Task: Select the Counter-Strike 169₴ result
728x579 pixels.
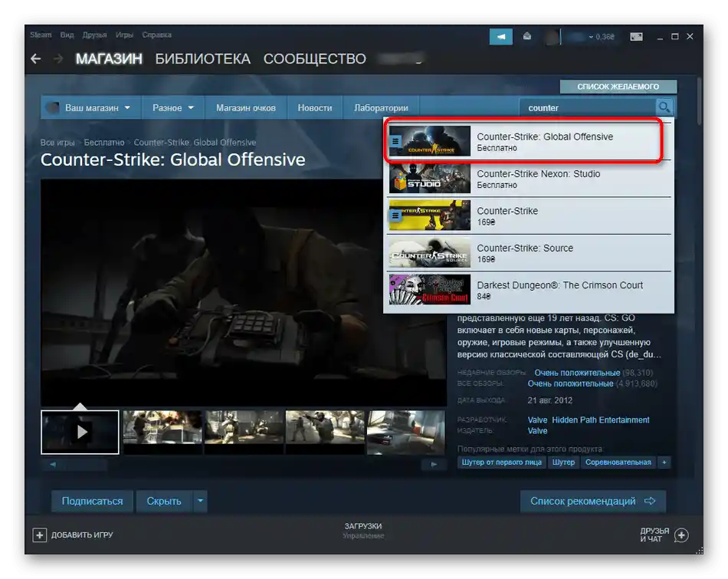Action: click(530, 215)
